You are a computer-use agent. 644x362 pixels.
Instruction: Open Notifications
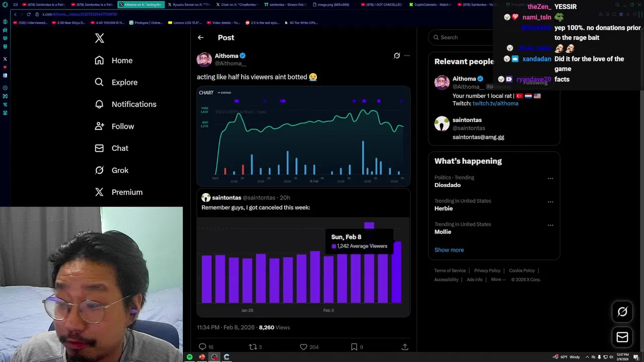click(125, 104)
